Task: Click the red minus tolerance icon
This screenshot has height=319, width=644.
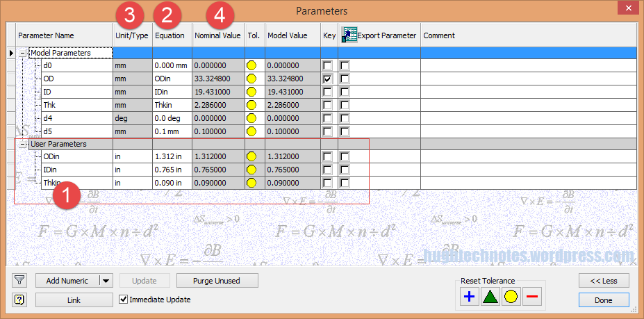Action: (x=531, y=297)
